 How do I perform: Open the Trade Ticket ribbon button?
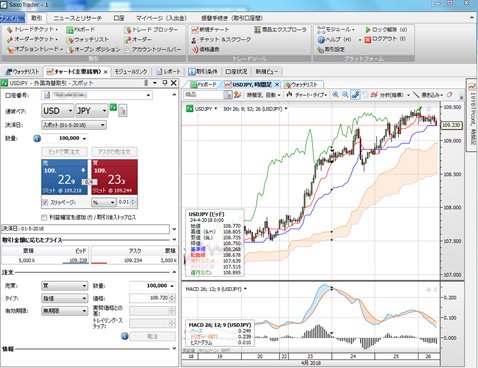[32, 30]
